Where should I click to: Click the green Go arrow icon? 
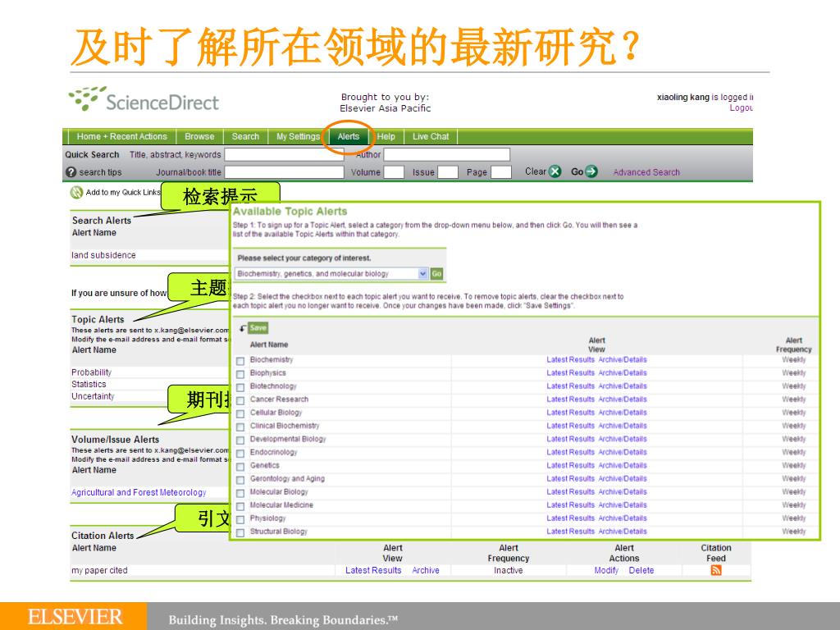[x=591, y=171]
